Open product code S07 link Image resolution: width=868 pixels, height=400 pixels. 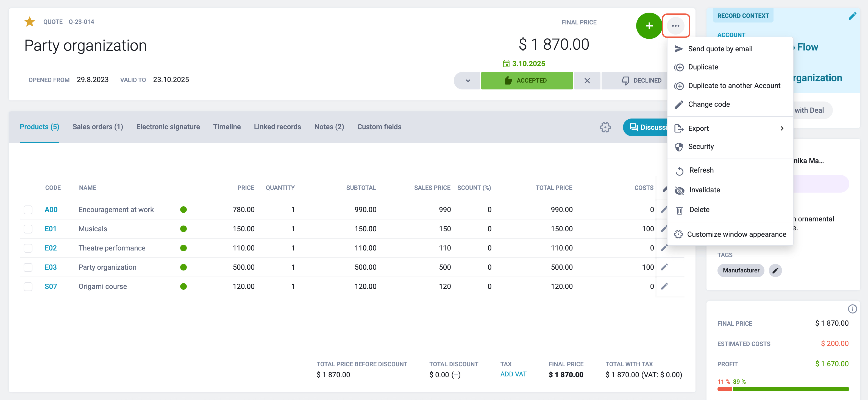[x=51, y=286]
